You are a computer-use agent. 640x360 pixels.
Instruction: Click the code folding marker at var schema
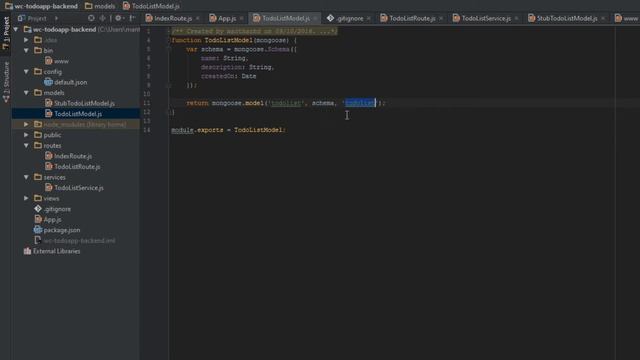click(x=169, y=49)
